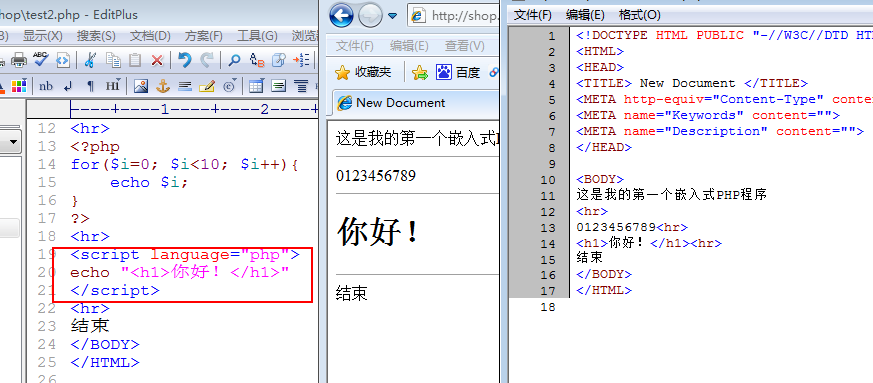Click the Find in Files icon
The image size is (873, 383).
(x=279, y=60)
